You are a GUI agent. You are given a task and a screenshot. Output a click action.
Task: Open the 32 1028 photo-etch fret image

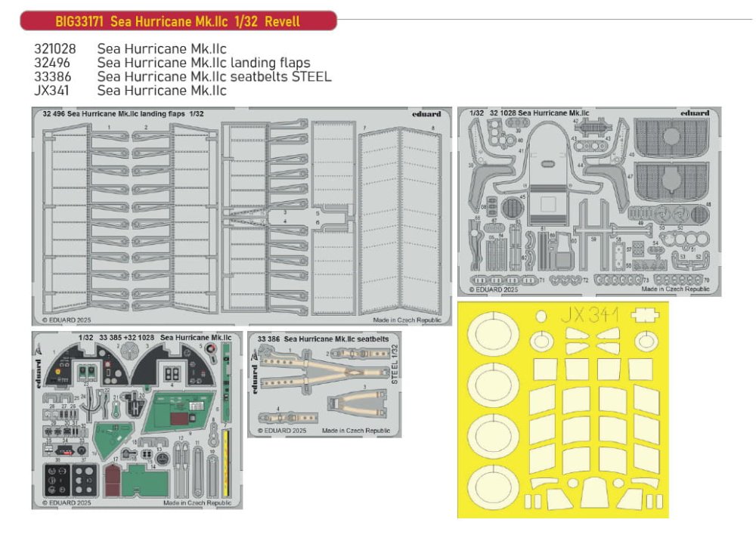point(589,202)
